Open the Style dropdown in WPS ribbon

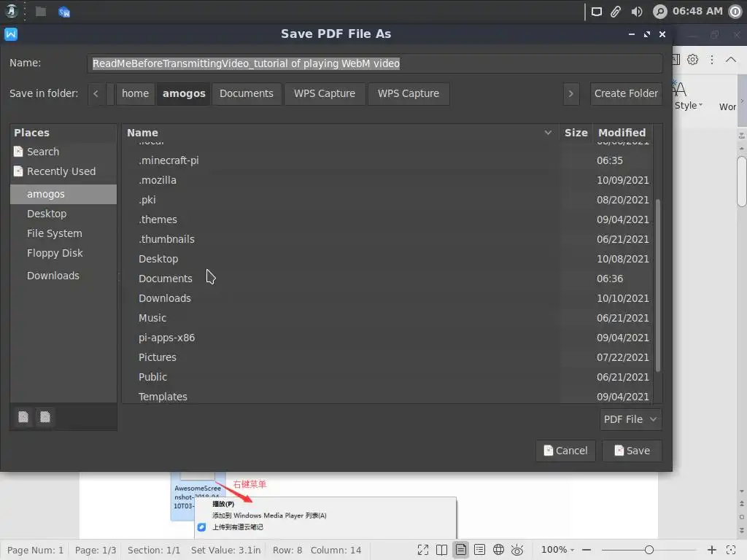(689, 105)
